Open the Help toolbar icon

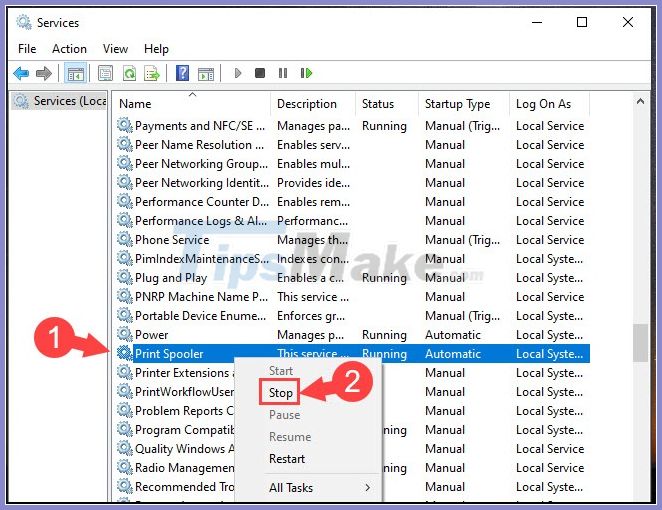(x=182, y=73)
